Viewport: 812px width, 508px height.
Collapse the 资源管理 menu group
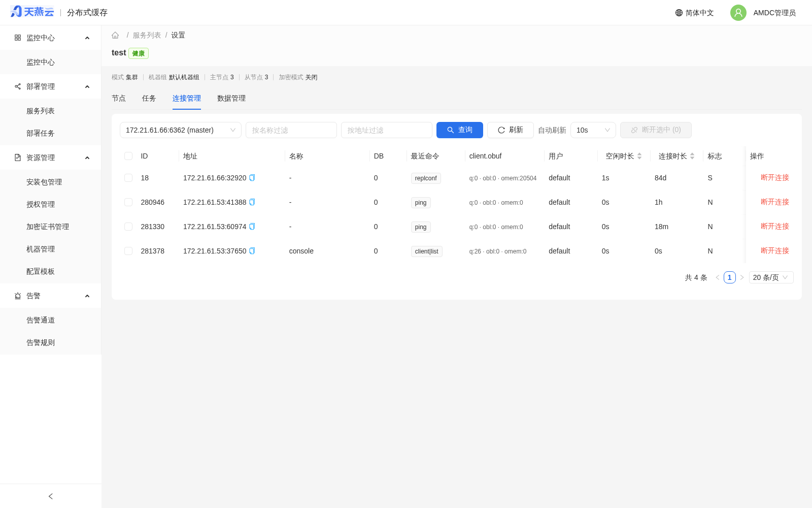87,158
